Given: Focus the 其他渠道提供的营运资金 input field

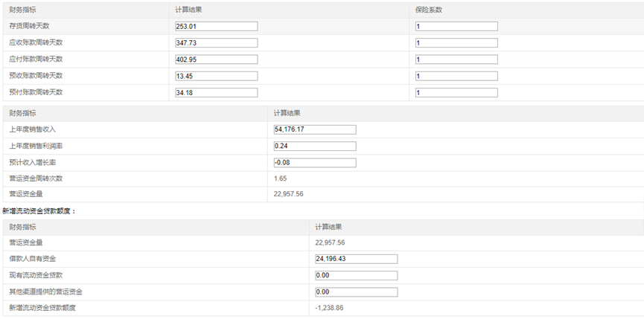Looking at the screenshot, I should pyautogui.click(x=356, y=291).
